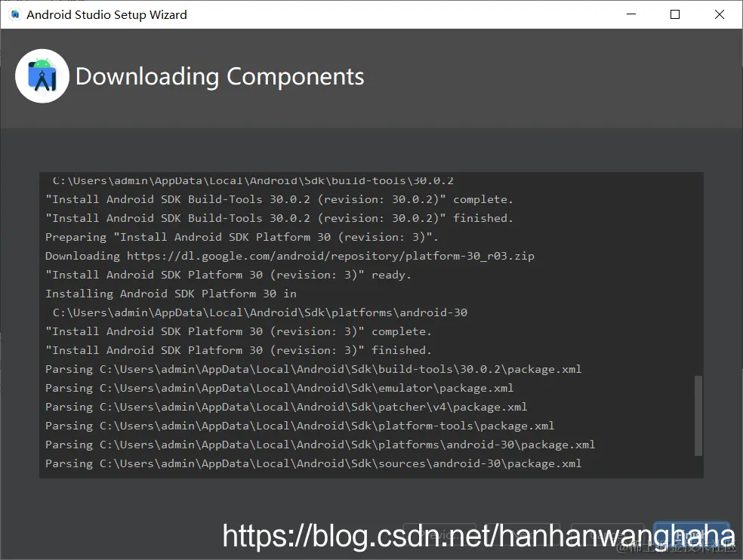Click Parsing patcher\v4\package.xml line
The height and width of the screenshot is (560, 743).
click(x=285, y=407)
